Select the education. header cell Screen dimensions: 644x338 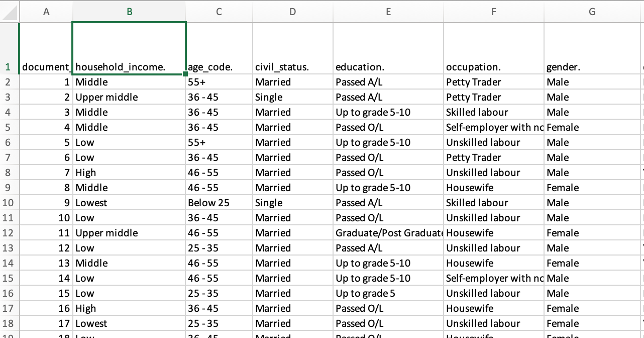coord(388,67)
